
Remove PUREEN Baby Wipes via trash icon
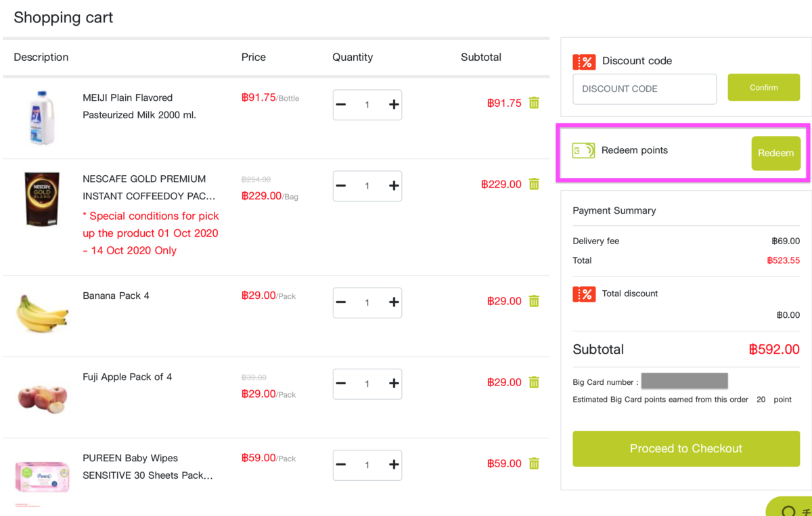pos(534,463)
